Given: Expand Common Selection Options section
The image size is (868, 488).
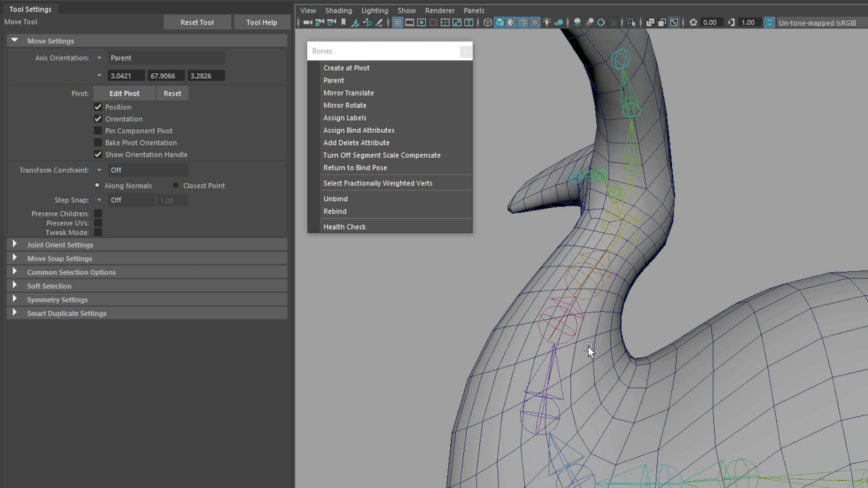Looking at the screenshot, I should tap(15, 272).
